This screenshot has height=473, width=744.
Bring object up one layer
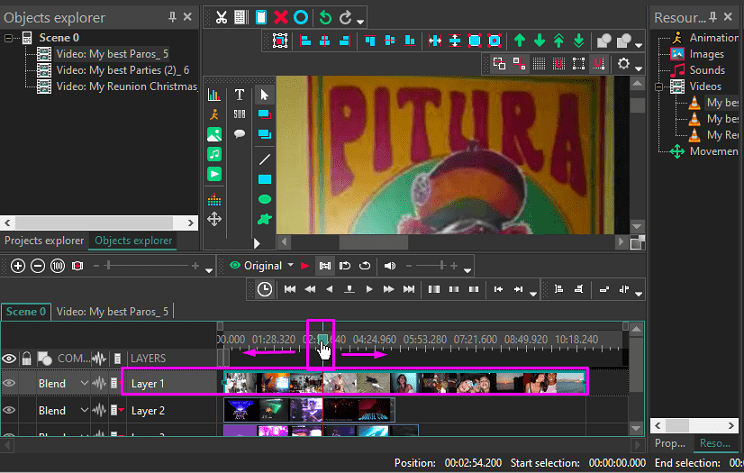(520, 41)
